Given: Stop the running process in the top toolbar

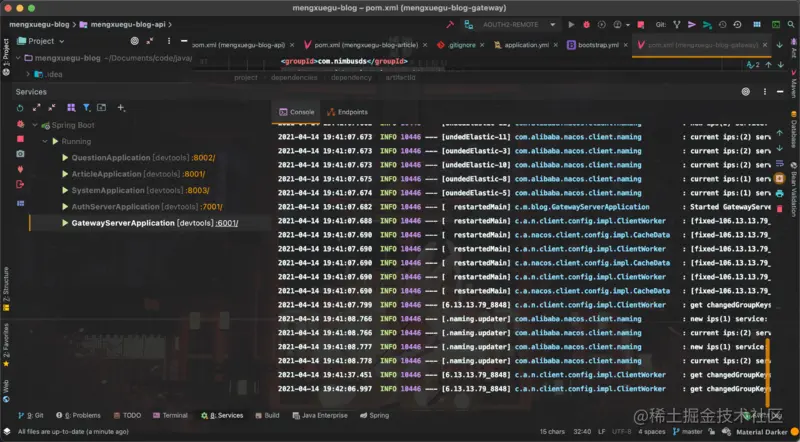Looking at the screenshot, I should click(641, 24).
